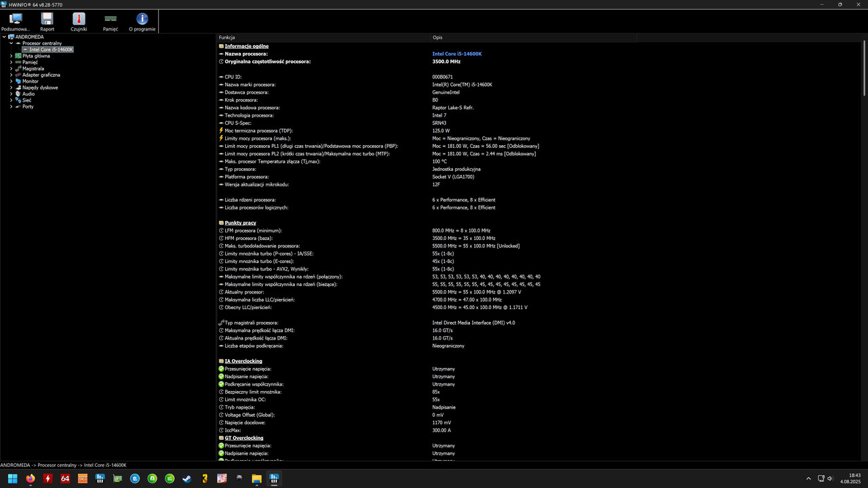Click the blue circular taskbar app icon

coord(135,479)
